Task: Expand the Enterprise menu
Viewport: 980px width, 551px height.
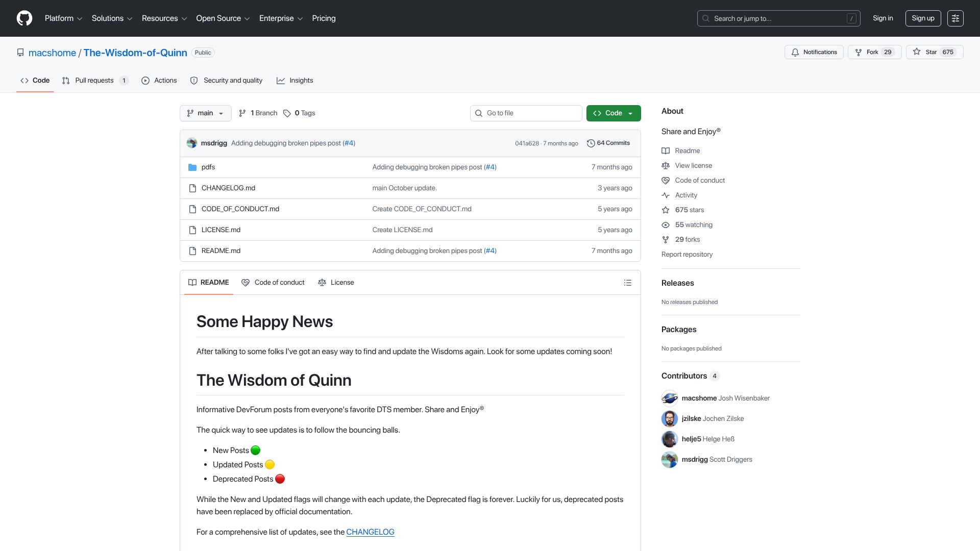Action: click(x=281, y=18)
